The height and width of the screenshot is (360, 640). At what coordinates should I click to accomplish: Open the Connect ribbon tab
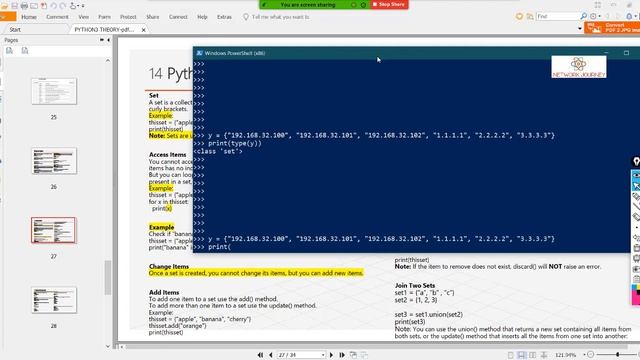178,17
